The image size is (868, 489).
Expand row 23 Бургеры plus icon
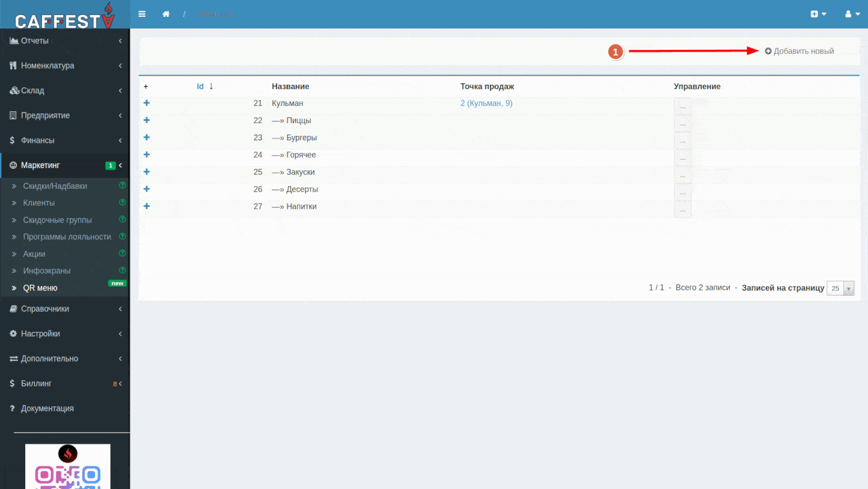[147, 137]
